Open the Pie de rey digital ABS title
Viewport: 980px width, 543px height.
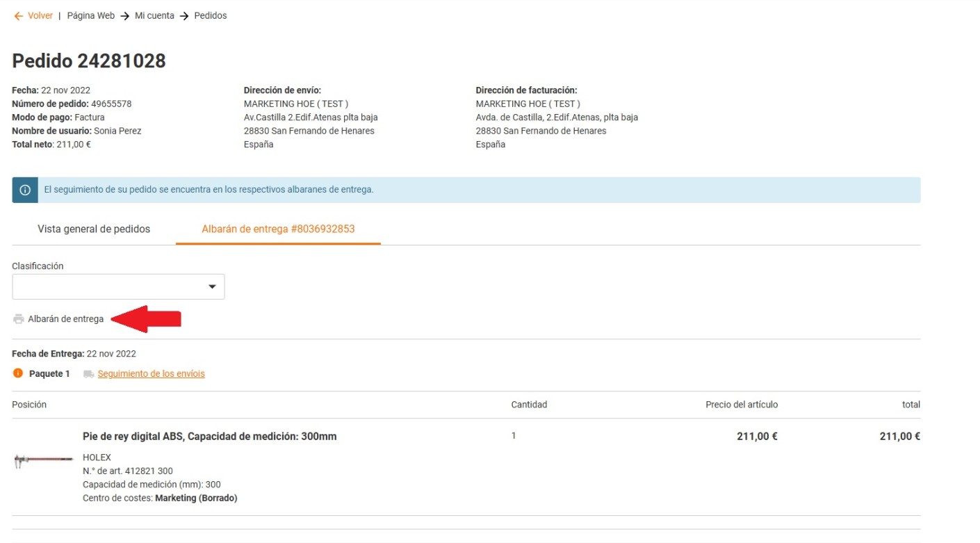209,437
